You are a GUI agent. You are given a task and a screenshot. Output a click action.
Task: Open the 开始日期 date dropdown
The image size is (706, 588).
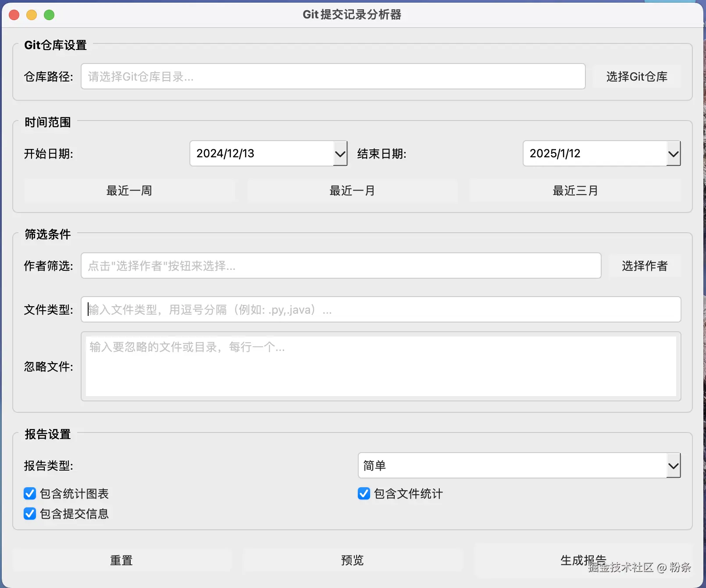click(340, 153)
